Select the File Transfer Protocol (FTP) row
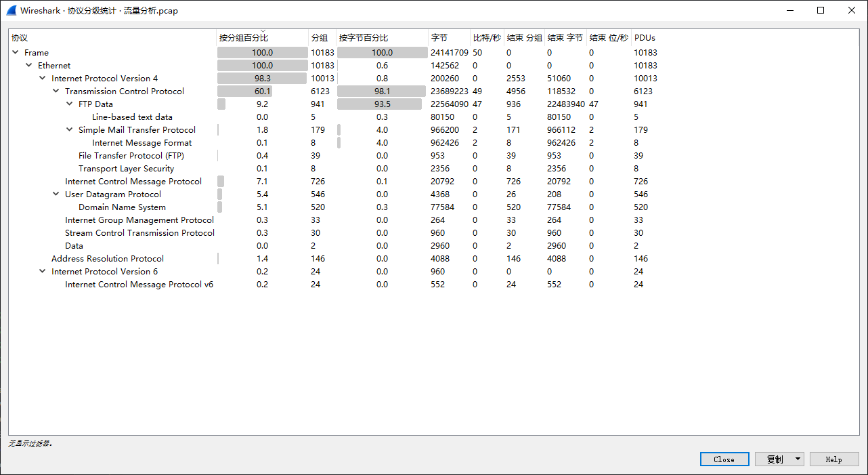 point(433,155)
